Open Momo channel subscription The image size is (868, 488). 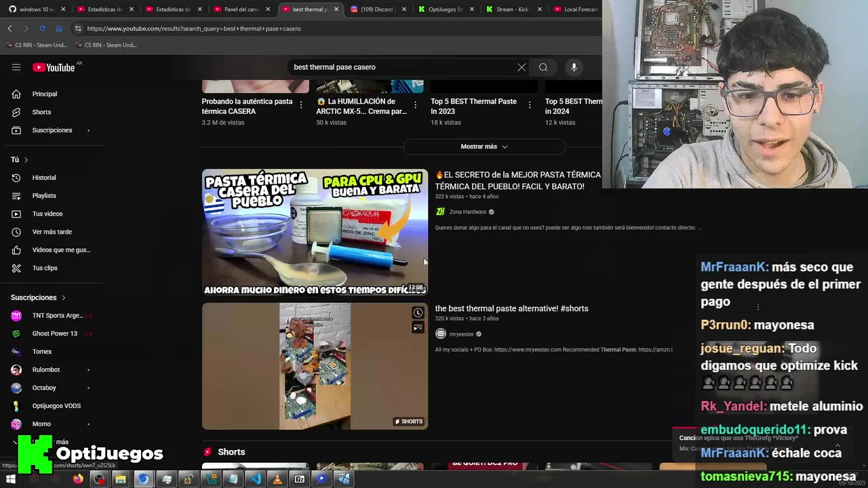[41, 424]
